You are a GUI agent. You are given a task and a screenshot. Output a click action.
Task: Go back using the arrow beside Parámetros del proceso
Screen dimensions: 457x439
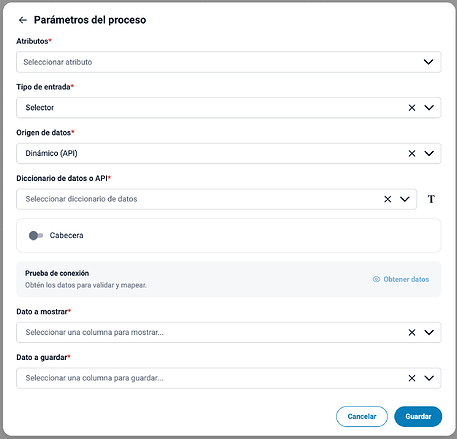23,20
